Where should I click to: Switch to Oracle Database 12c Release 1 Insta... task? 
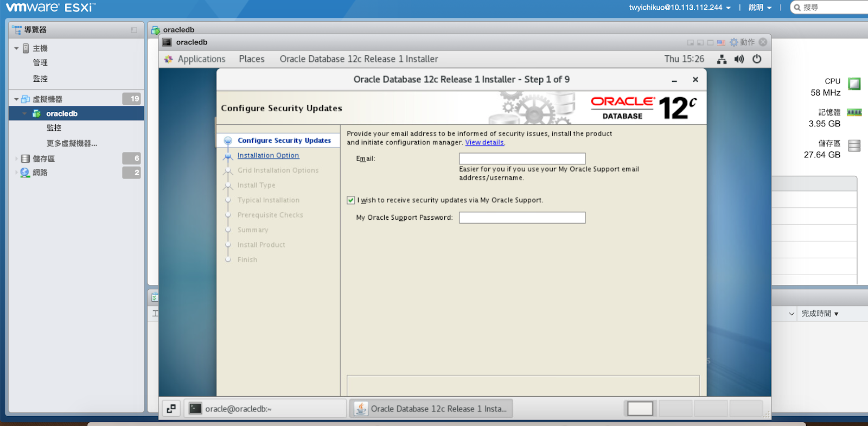(x=431, y=409)
